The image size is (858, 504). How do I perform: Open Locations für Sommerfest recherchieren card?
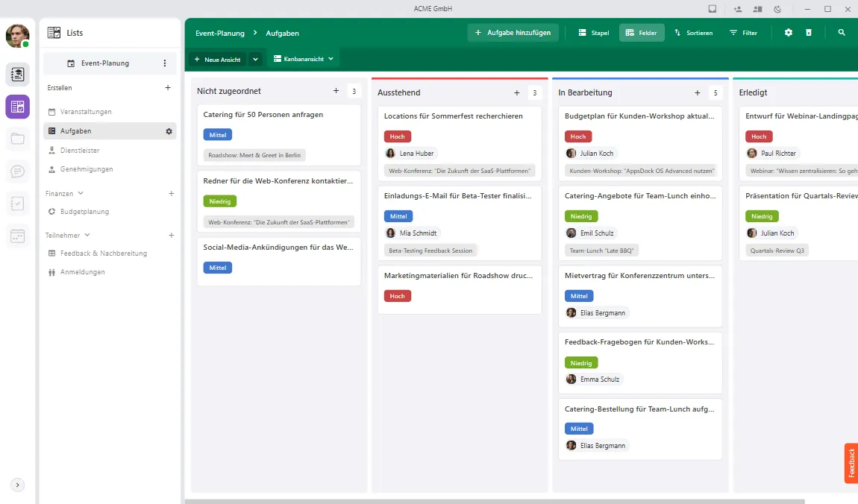[460, 143]
